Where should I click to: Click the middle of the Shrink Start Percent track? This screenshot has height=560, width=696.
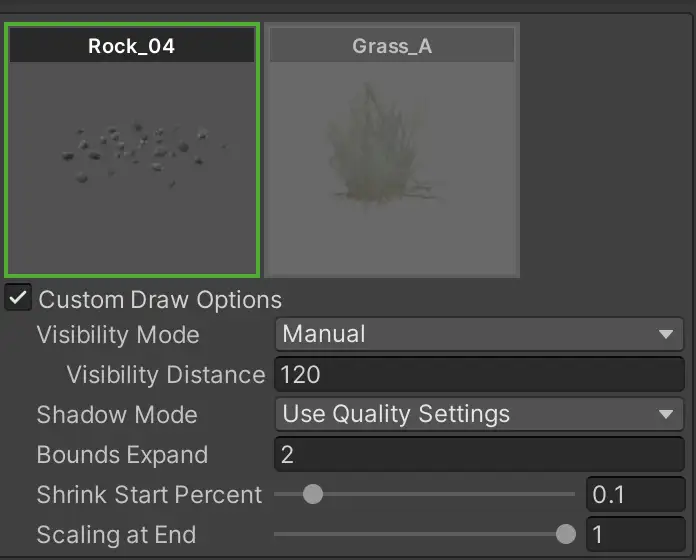[425, 494]
